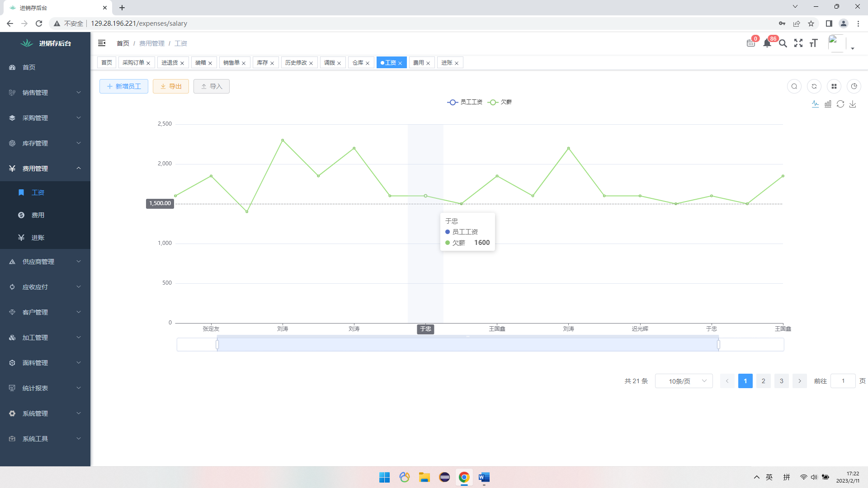Viewport: 868px width, 488px height.
Task: Expand the 供应商管理 sidebar menu
Action: (x=45, y=262)
